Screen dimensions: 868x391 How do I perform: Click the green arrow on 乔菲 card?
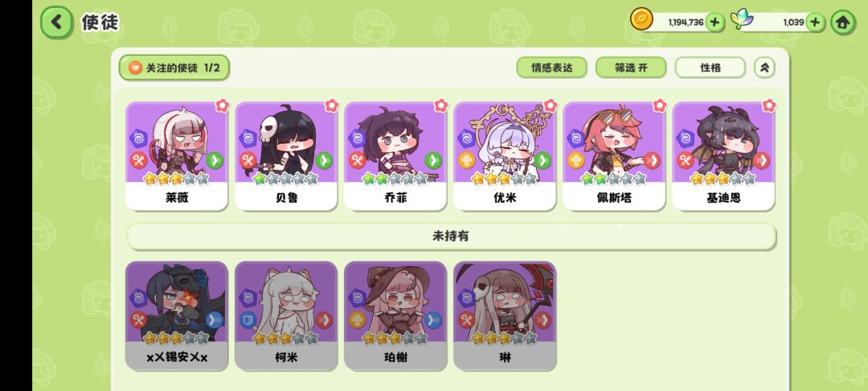click(x=433, y=161)
